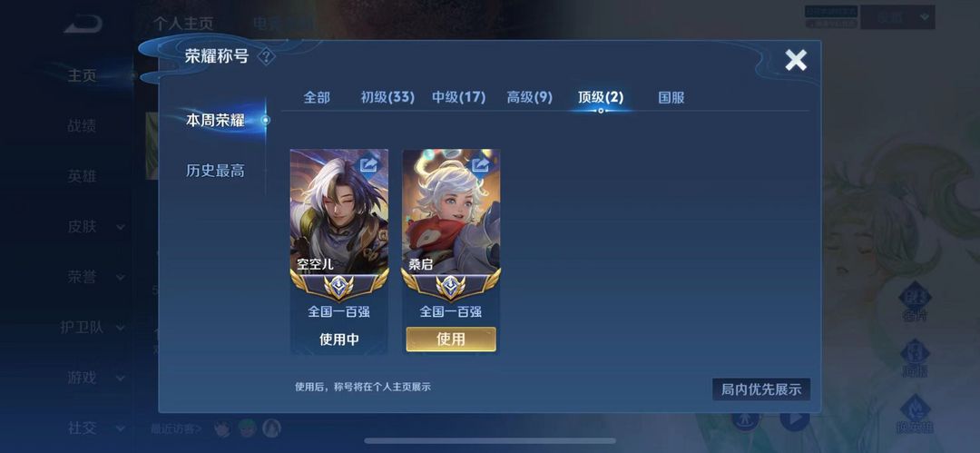Share the 空空儿 honor title card

(369, 164)
